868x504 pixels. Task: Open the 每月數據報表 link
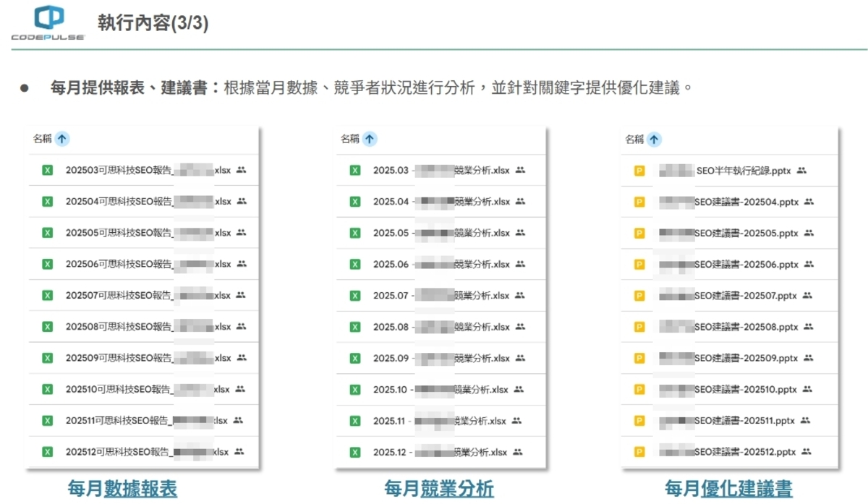(122, 489)
